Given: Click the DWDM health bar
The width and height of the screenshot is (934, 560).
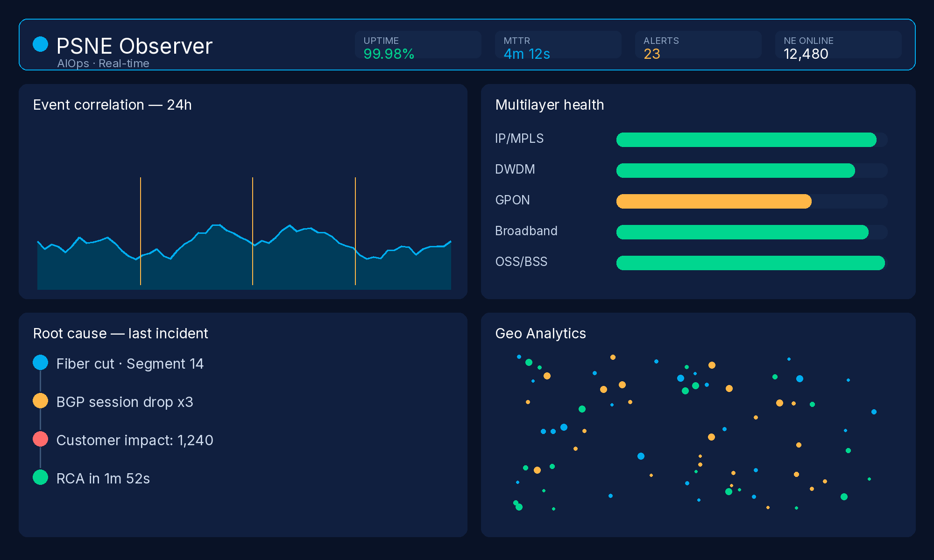Looking at the screenshot, I should point(752,171).
